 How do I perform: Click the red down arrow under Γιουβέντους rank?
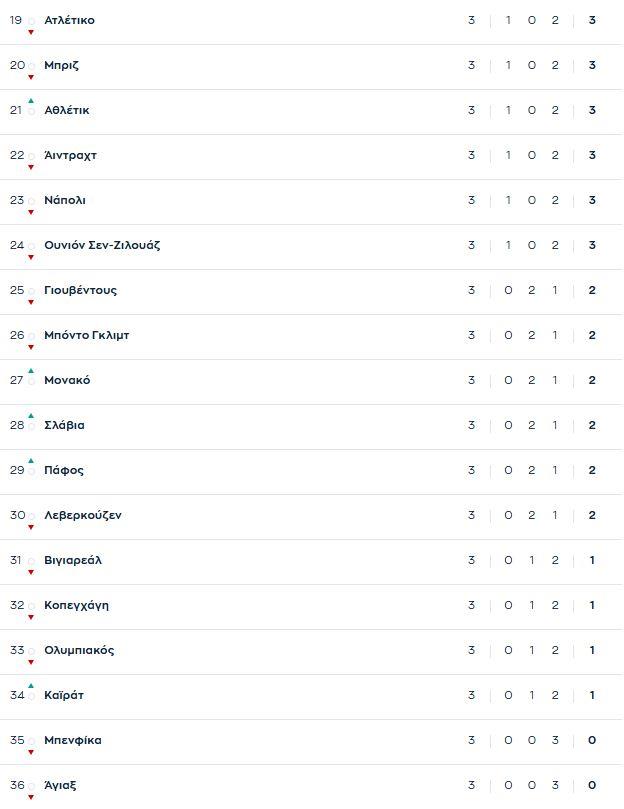point(31,302)
